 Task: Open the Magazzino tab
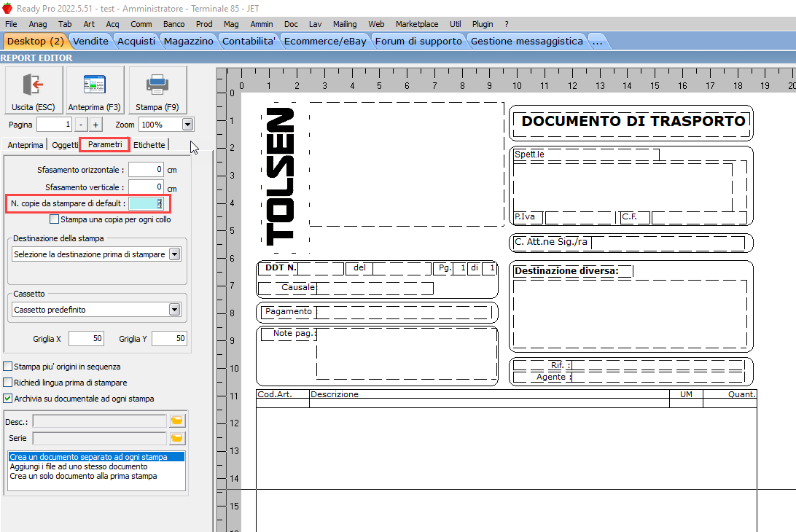point(188,41)
